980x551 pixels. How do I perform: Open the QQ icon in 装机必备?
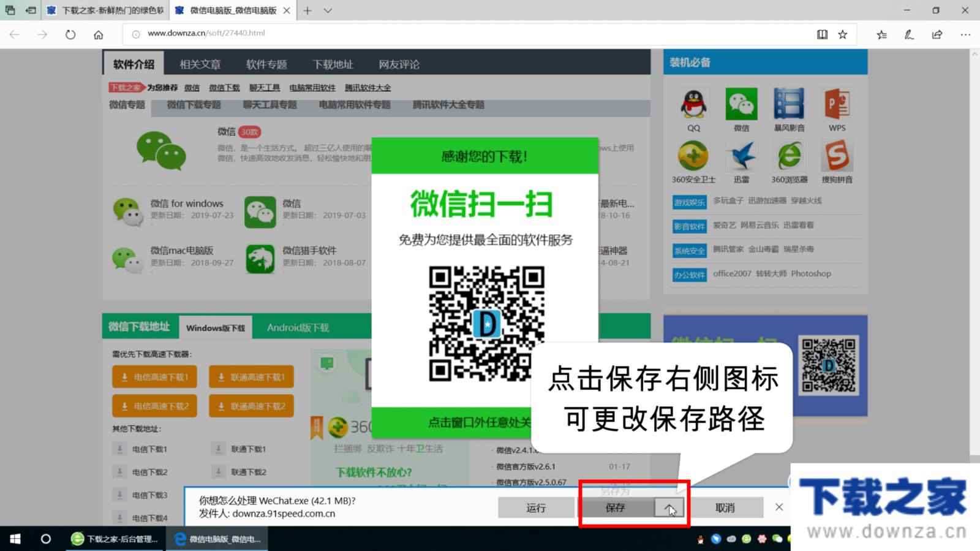pyautogui.click(x=693, y=105)
